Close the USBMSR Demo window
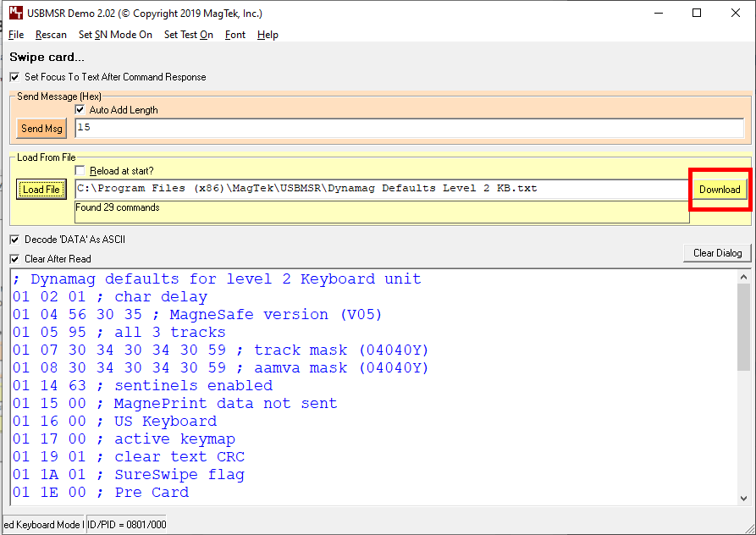The width and height of the screenshot is (756, 535). tap(736, 13)
